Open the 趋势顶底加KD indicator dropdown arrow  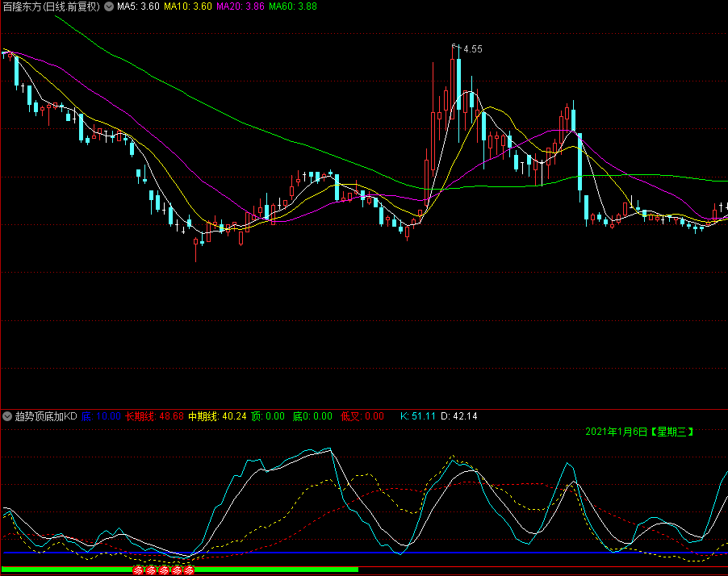pos(7,416)
